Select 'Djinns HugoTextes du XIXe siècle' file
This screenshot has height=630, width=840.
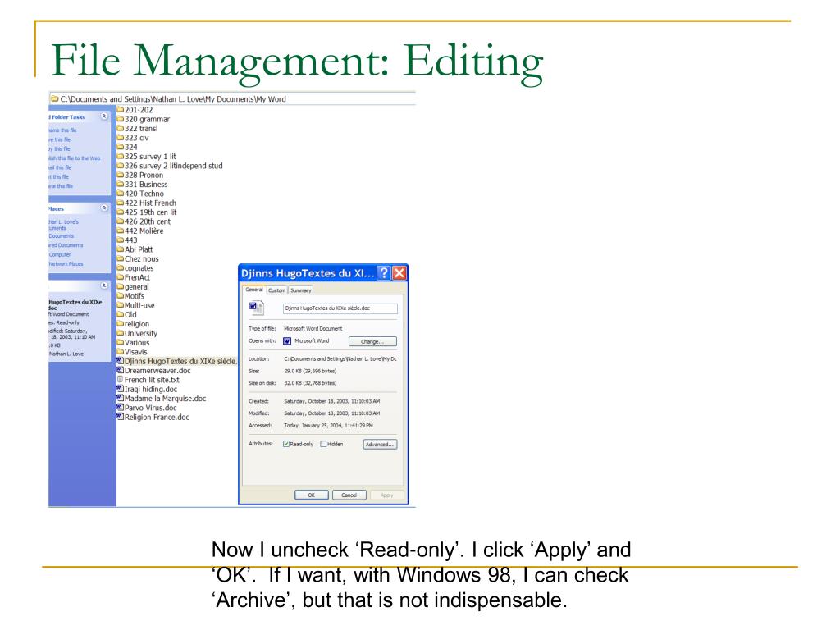pos(180,361)
